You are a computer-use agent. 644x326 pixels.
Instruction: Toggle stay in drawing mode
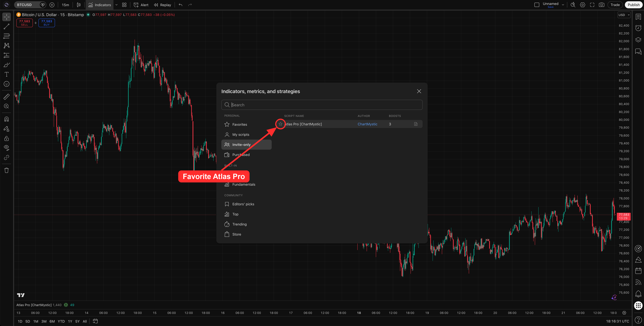pyautogui.click(x=7, y=129)
